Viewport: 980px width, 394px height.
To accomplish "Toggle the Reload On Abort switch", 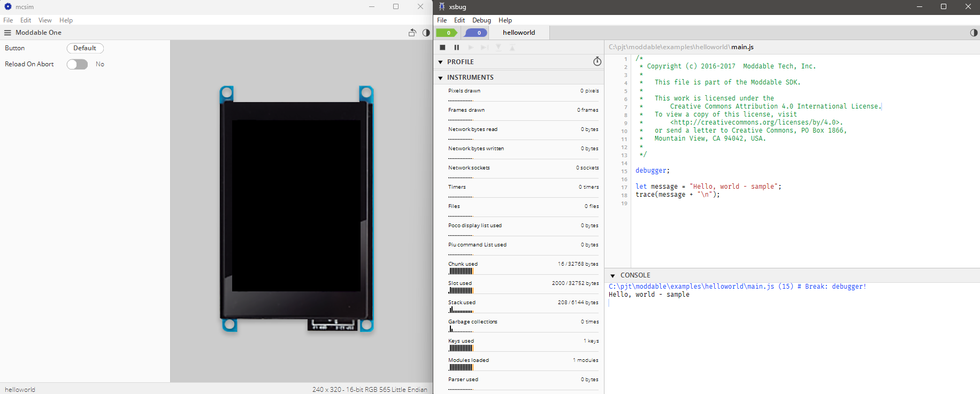I will pyautogui.click(x=77, y=64).
